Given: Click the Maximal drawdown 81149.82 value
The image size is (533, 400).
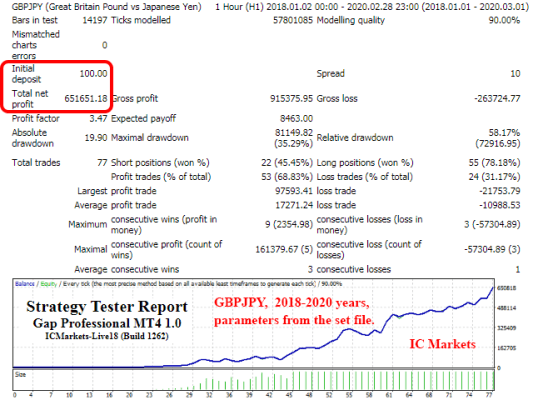Looking at the screenshot, I should click(x=294, y=133).
